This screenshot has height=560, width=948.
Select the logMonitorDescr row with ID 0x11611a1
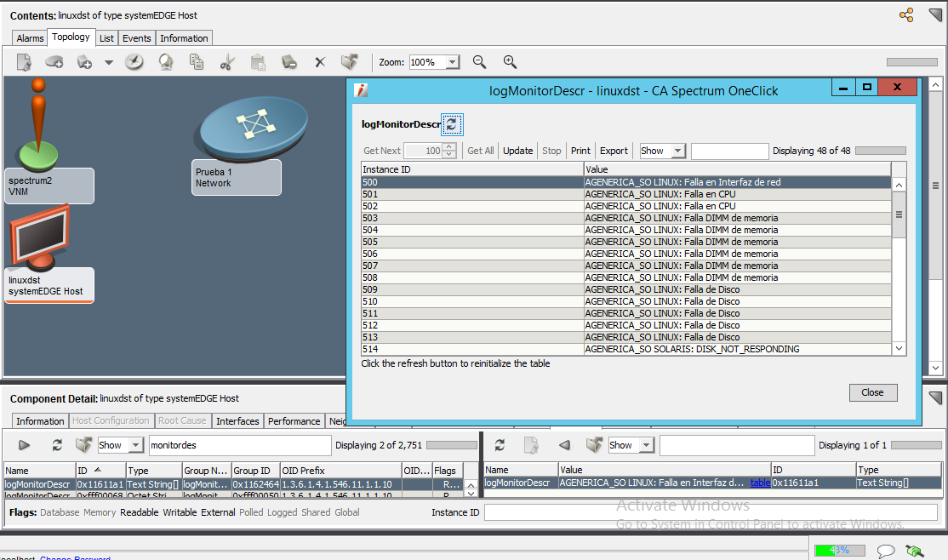(233, 484)
